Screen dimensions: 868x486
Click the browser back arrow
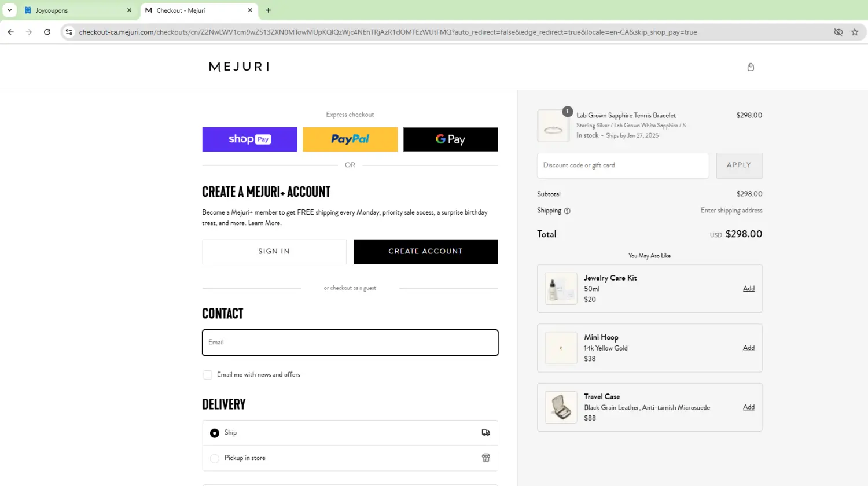coord(10,32)
